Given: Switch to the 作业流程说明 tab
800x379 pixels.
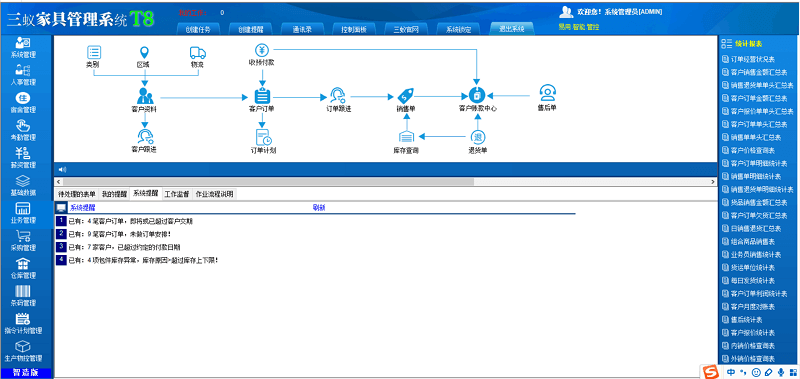Looking at the screenshot, I should click(214, 194).
